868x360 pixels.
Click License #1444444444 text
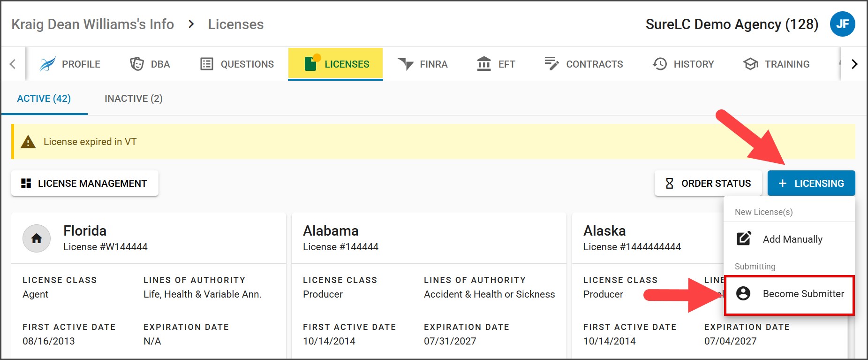pyautogui.click(x=632, y=247)
